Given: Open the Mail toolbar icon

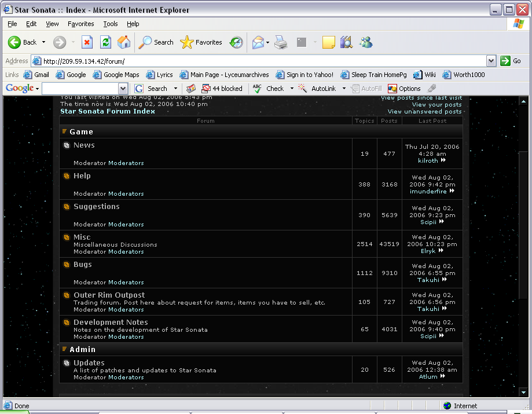Looking at the screenshot, I should pos(258,42).
